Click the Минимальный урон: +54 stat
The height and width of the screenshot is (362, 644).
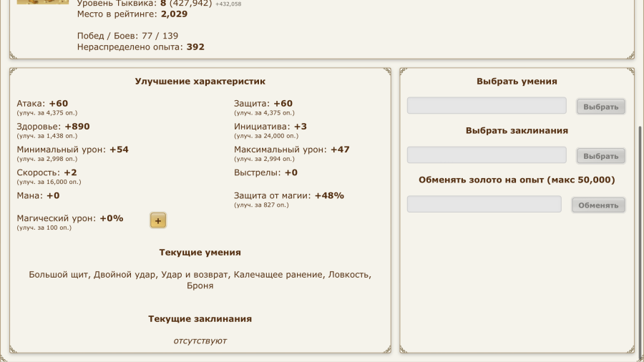(x=73, y=150)
